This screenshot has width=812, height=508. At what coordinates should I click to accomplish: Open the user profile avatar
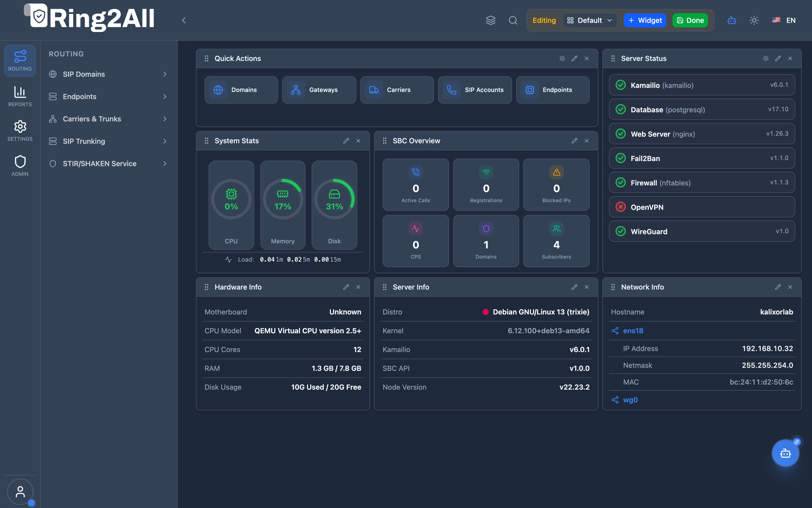tap(20, 492)
